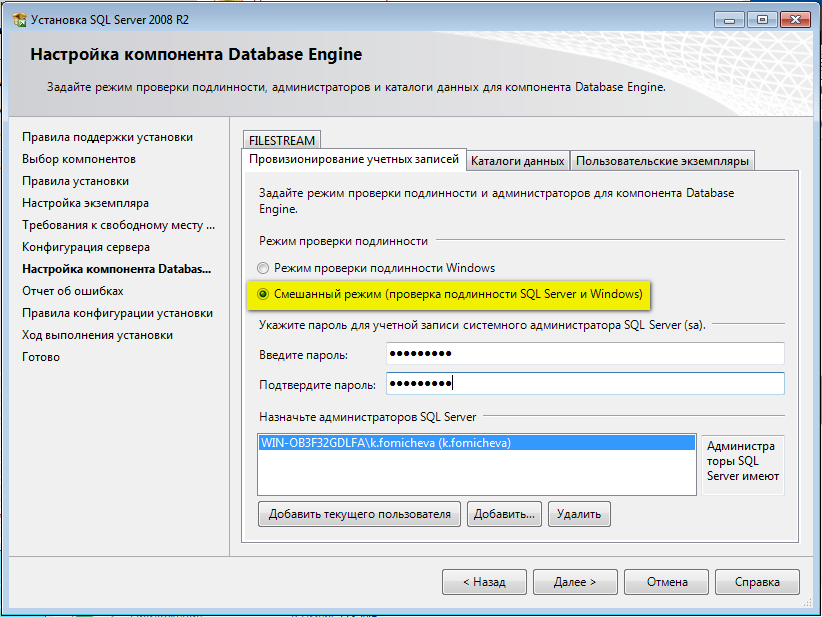Click the empty area of the administrators list box
Image resolution: width=822 pixels, height=617 pixels.
(477, 472)
